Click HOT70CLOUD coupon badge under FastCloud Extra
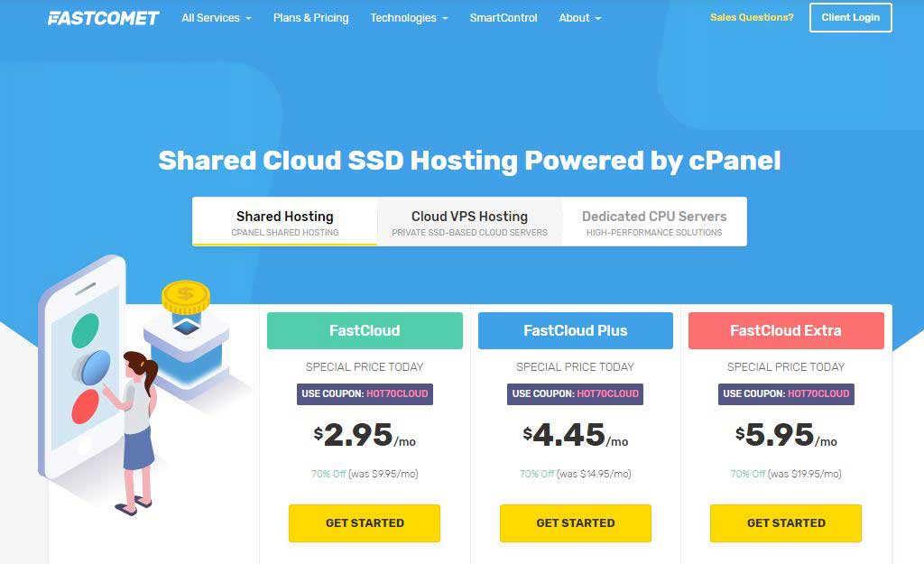 [x=786, y=393]
